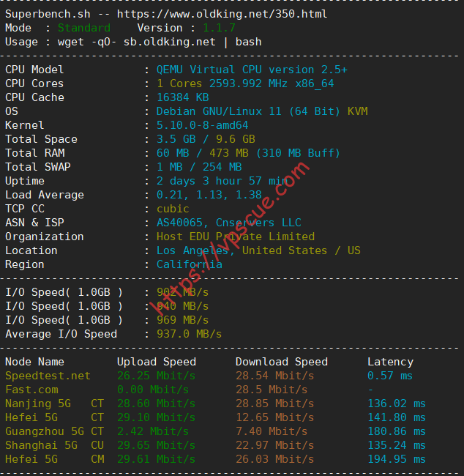Select the Nanjing 5G CT node row name
This screenshot has height=476, width=464.
point(55,404)
